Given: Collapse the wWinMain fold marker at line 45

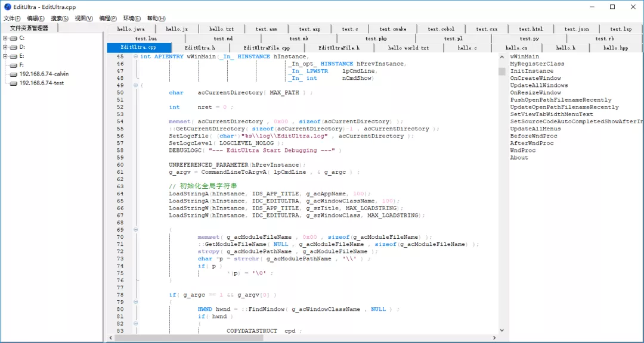Looking at the screenshot, I should pos(136,57).
